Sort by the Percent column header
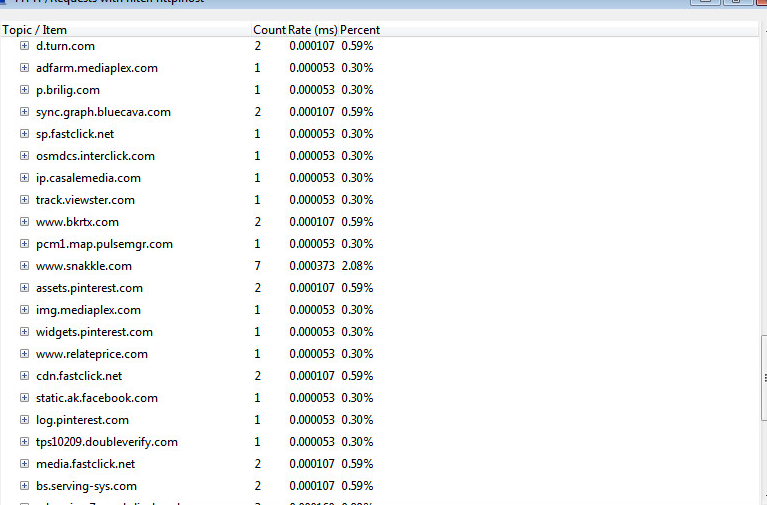Screen dimensions: 767x505 click(x=360, y=30)
